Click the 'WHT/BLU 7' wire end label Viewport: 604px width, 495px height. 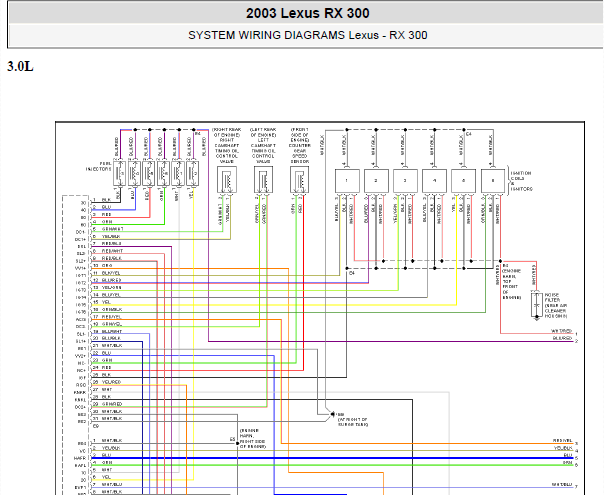[564, 485]
